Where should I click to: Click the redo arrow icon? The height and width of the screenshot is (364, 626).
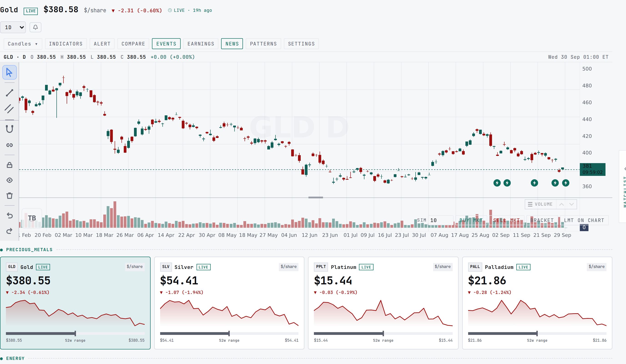[x=9, y=231]
